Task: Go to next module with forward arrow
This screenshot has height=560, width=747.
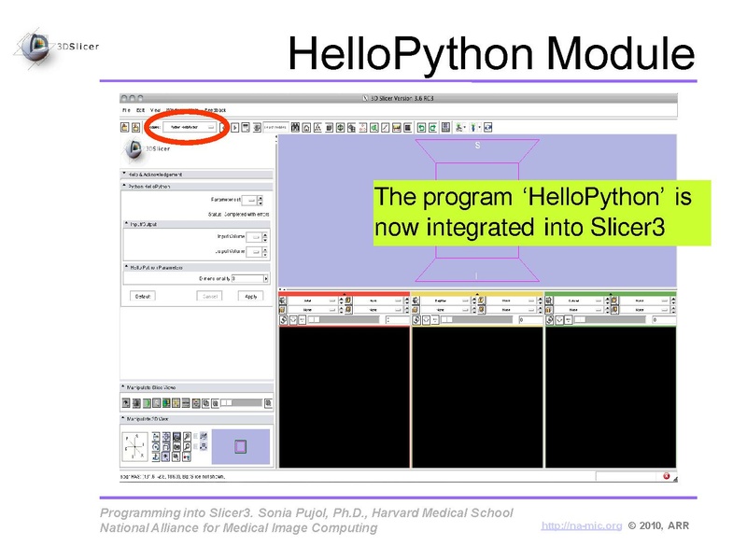Action: click(x=235, y=127)
